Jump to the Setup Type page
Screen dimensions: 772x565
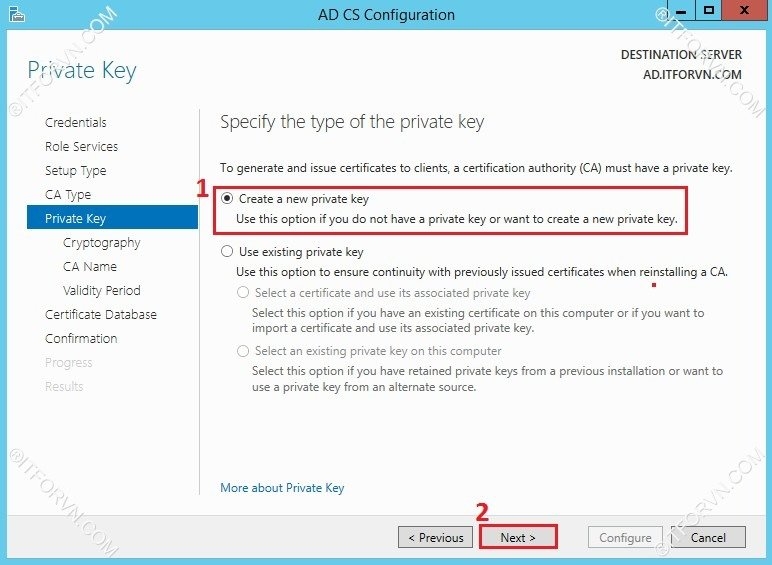(x=75, y=170)
